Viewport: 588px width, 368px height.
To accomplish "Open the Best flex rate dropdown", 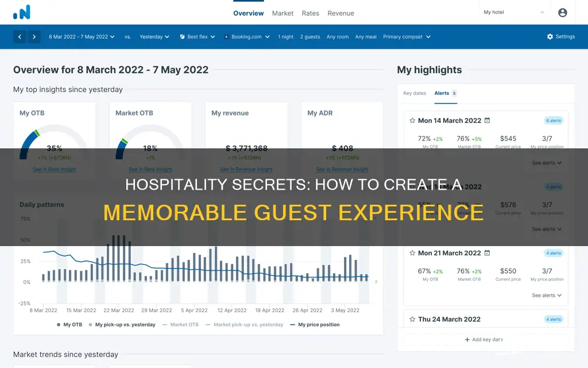I will [198, 37].
